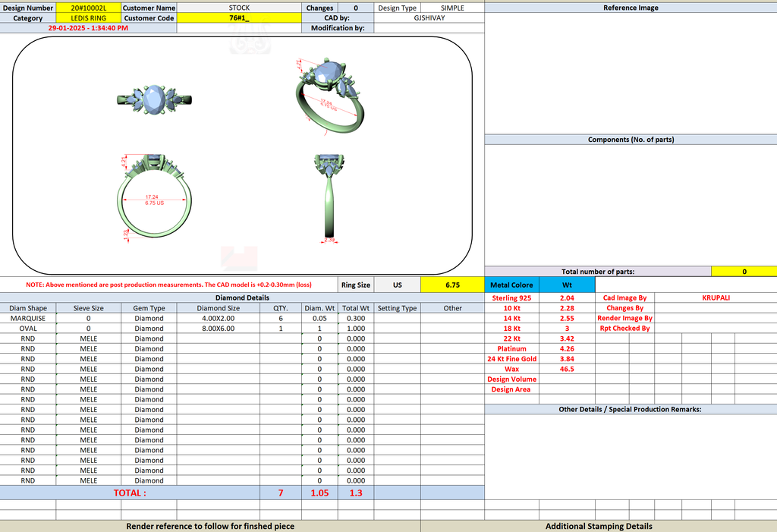Click the blue Wt header cell
This screenshot has height=532, width=777.
567,285
